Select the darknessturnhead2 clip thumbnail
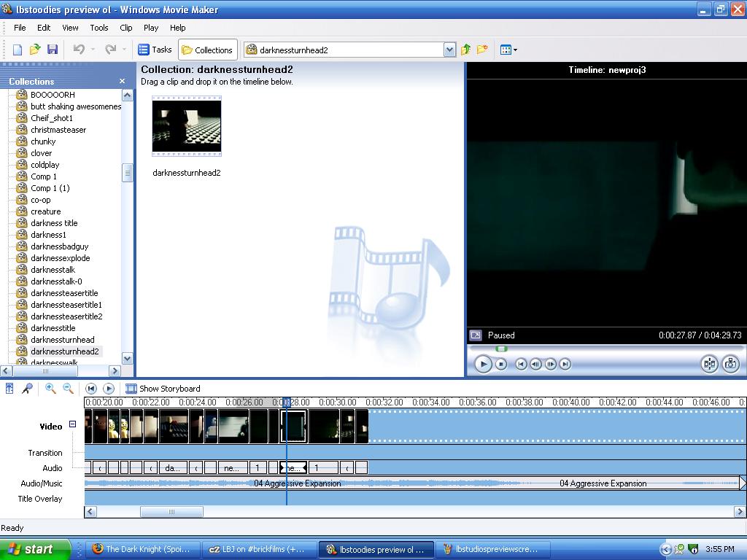The height and width of the screenshot is (560, 747). tap(186, 125)
